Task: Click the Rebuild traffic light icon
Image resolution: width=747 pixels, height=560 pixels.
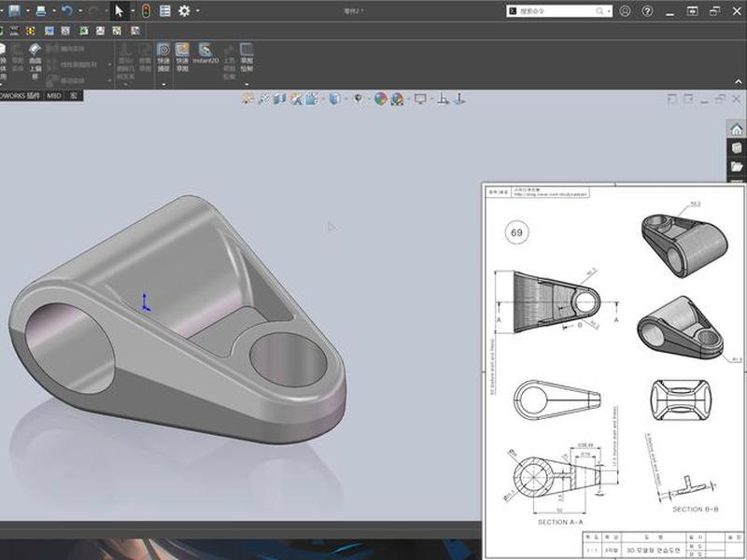Action: 146,10
